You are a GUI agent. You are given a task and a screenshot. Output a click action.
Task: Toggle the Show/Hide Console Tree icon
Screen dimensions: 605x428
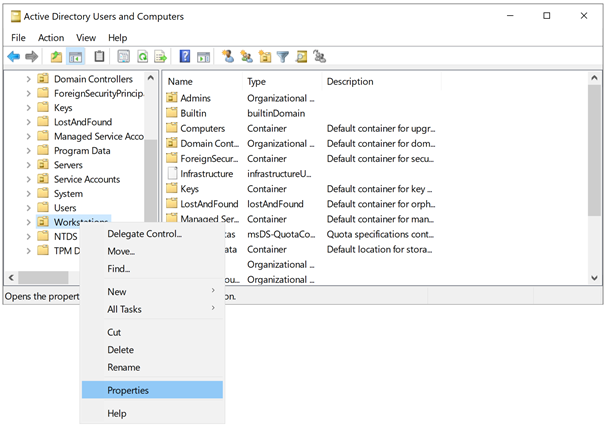[x=75, y=57]
